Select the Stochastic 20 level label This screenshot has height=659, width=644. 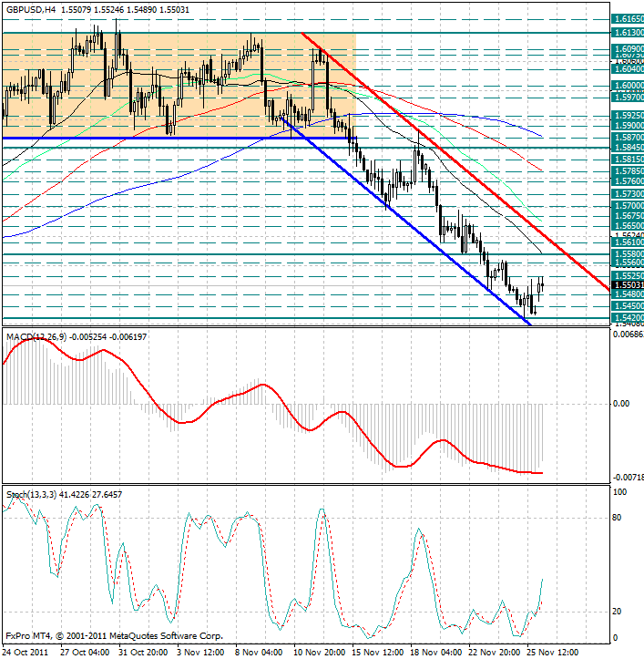coord(617,612)
